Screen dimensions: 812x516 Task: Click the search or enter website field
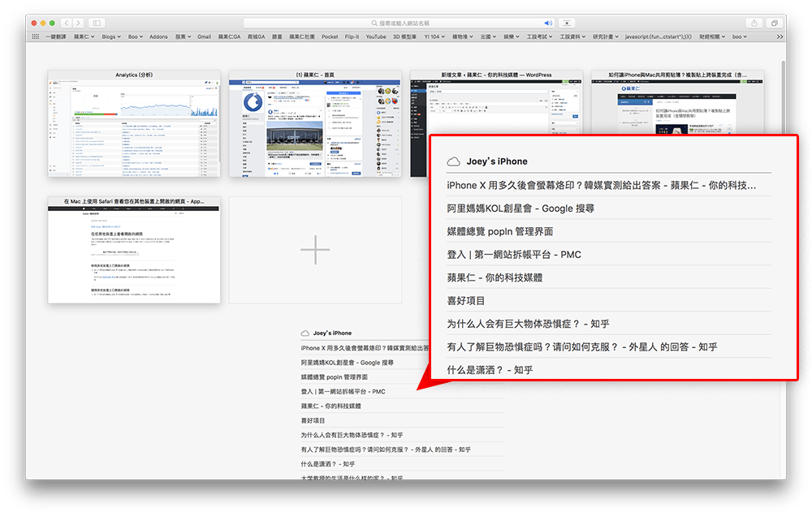coord(399,23)
